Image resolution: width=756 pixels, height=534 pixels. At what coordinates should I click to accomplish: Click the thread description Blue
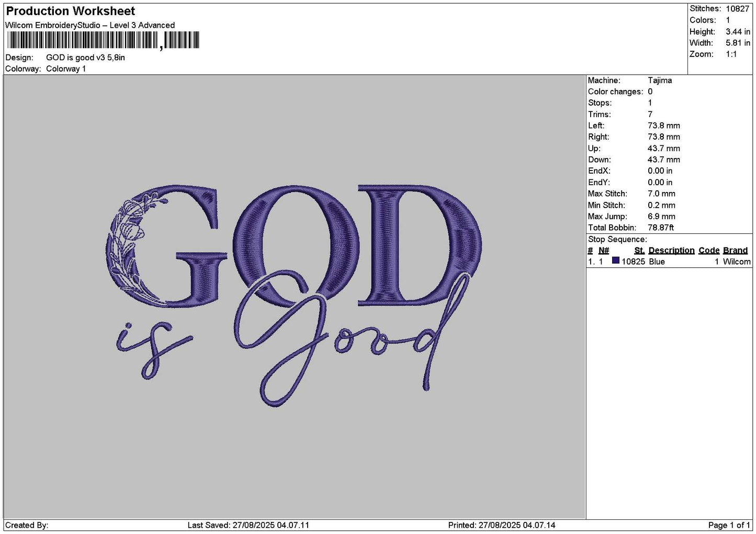pyautogui.click(x=657, y=262)
